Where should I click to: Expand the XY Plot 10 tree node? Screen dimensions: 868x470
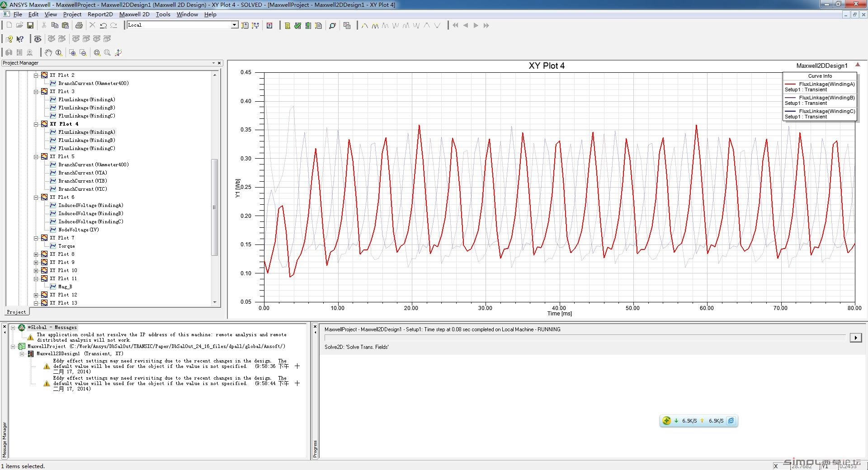[x=36, y=271]
